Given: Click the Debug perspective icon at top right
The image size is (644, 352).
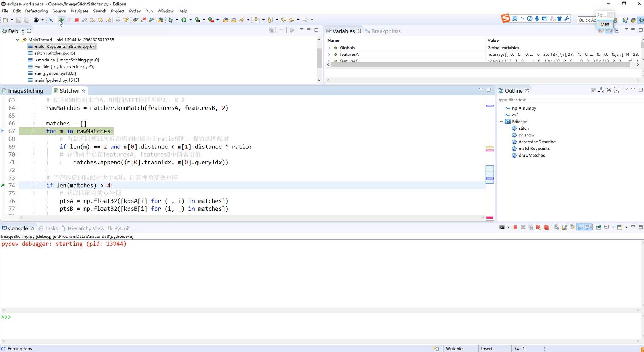Looking at the screenshot, I should tap(641, 20).
